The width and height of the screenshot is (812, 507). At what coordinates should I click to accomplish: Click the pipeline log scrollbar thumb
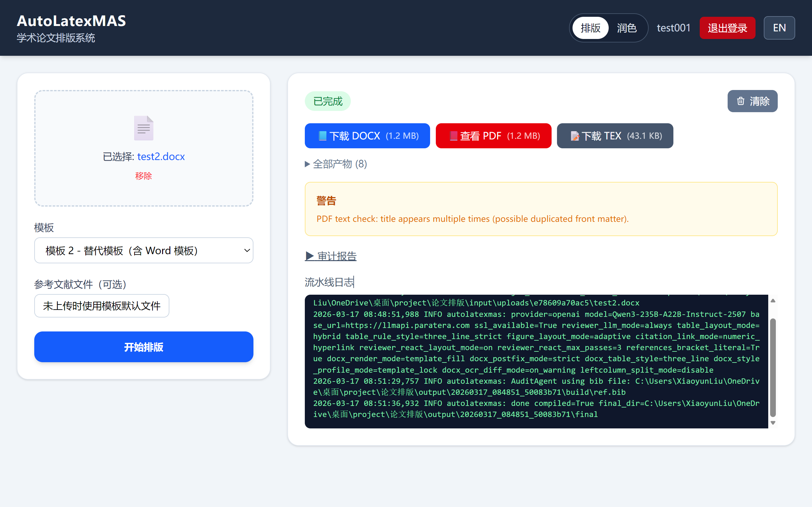coord(773,367)
